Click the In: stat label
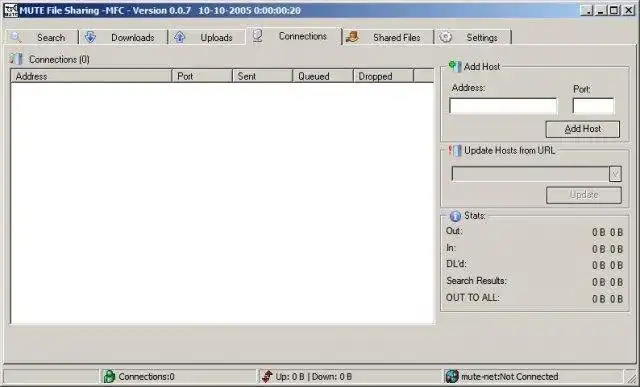This screenshot has height=387, width=640. [x=451, y=248]
